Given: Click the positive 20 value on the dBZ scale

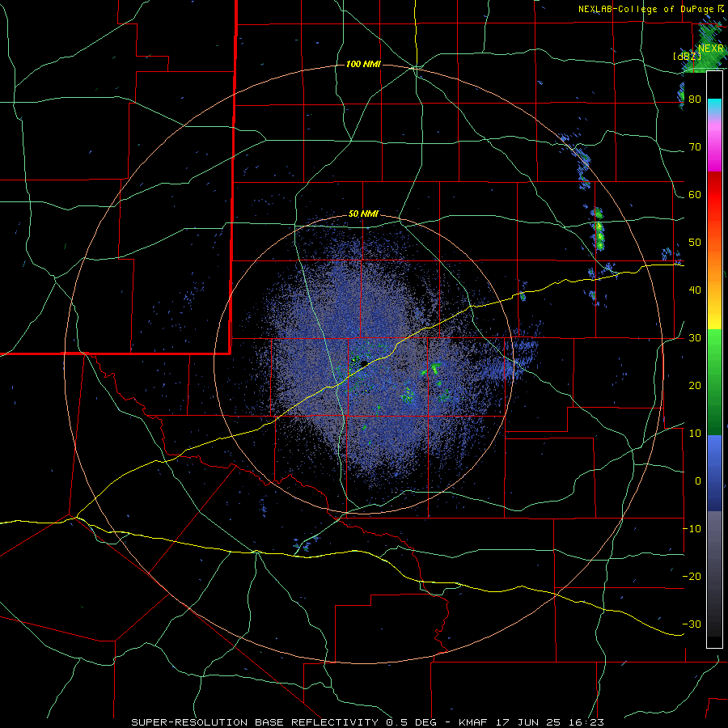Looking at the screenshot, I should pos(695,386).
